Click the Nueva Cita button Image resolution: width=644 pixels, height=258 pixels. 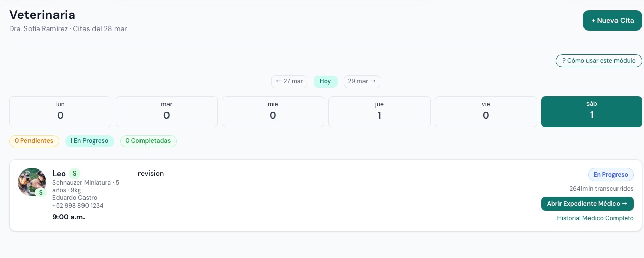612,20
